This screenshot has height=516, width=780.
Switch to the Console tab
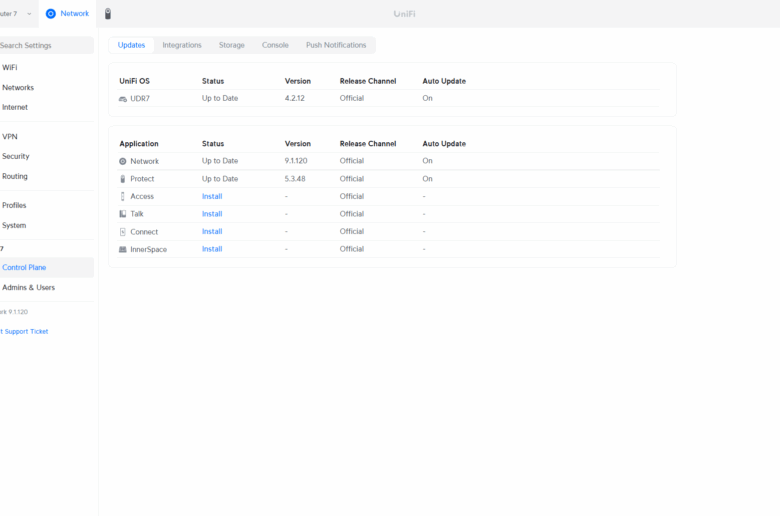(x=275, y=45)
